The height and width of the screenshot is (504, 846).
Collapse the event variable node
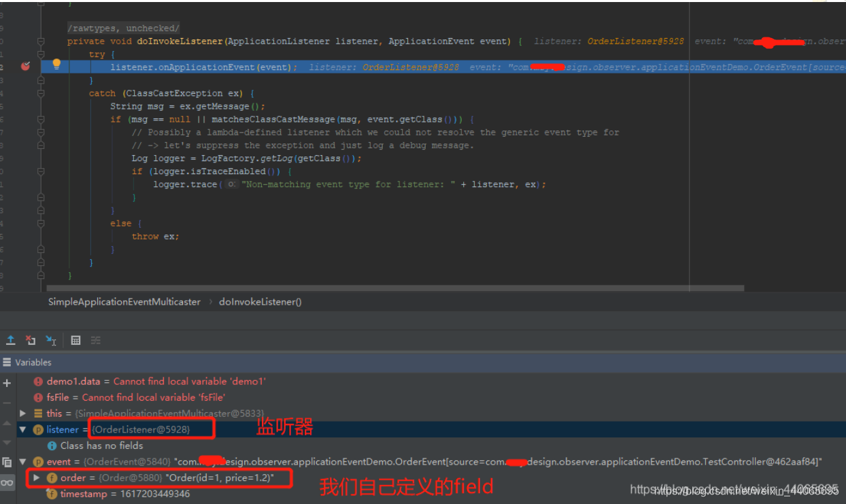point(23,462)
